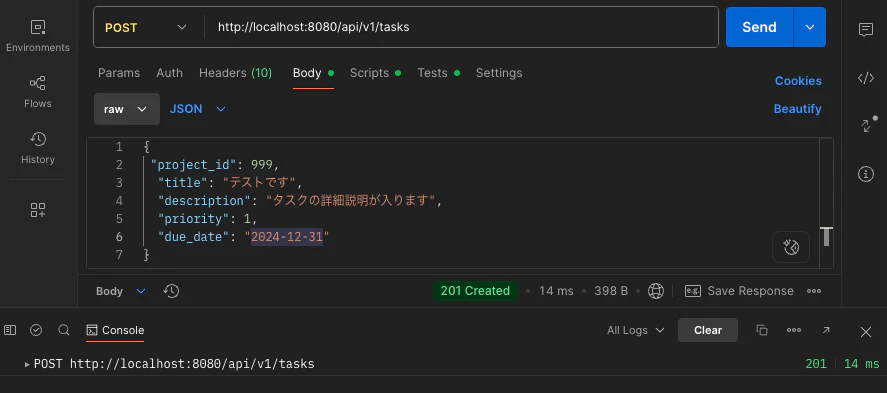Viewport: 887px width, 393px height.
Task: Switch to the Auth tab
Action: tap(170, 73)
